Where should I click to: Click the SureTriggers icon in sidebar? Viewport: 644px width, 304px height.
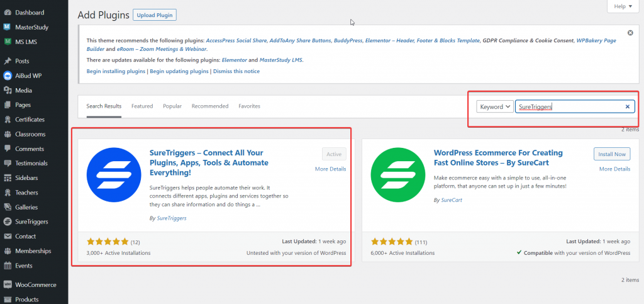(8, 222)
